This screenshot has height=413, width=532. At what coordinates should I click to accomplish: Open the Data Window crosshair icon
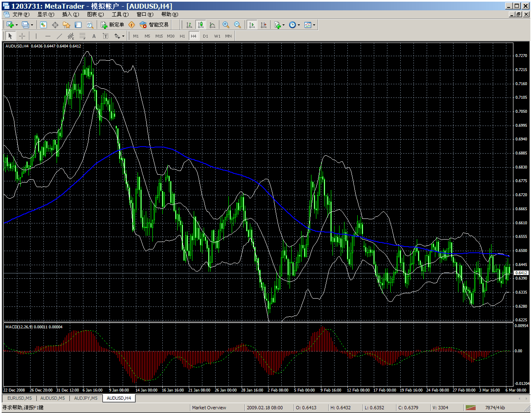[55, 25]
